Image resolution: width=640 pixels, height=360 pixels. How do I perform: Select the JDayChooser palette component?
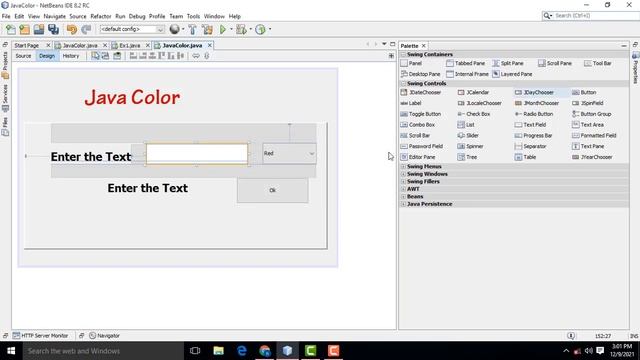point(534,93)
